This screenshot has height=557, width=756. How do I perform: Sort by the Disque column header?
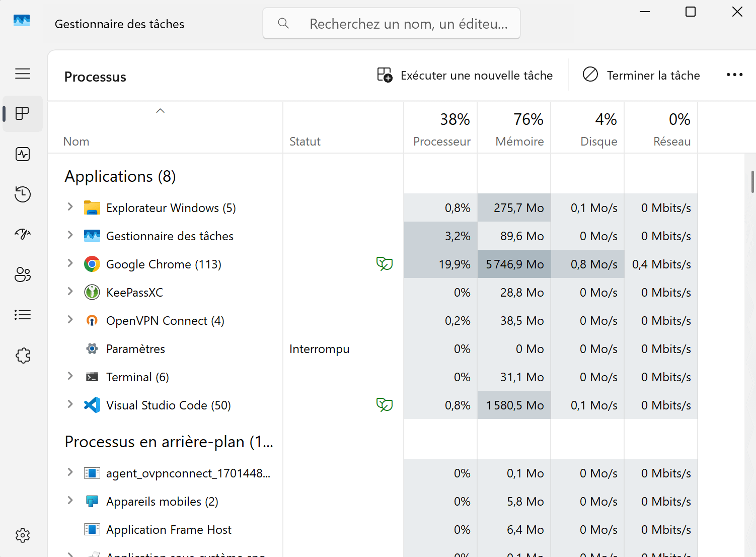587,127
